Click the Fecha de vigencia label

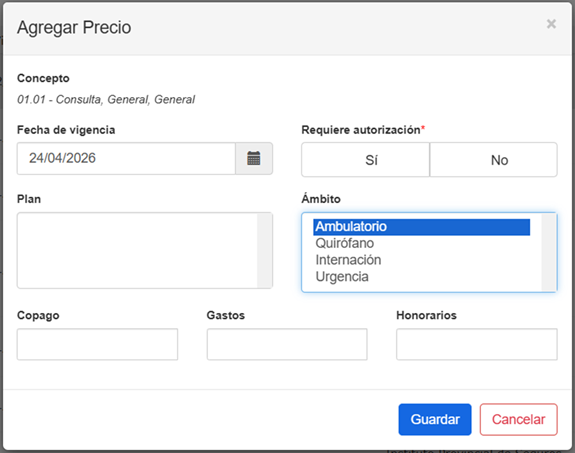[66, 130]
